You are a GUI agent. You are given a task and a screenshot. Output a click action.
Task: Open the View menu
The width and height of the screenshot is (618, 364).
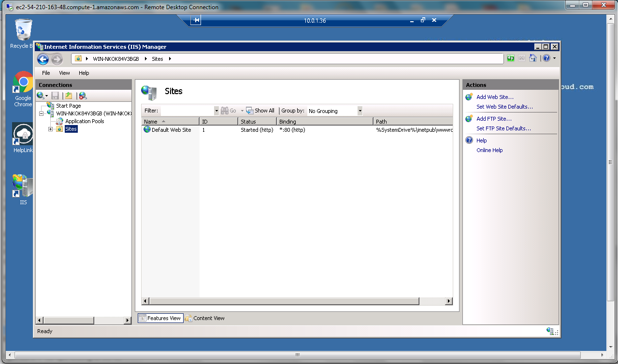(64, 73)
